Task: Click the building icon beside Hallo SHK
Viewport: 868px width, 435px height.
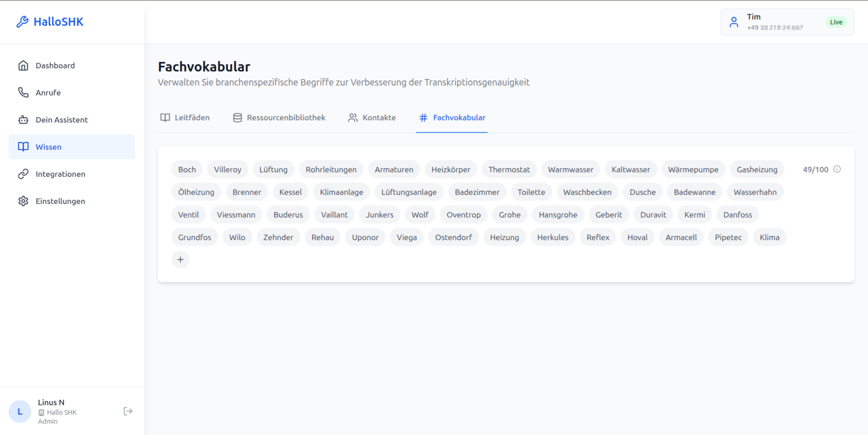Action: tap(41, 412)
